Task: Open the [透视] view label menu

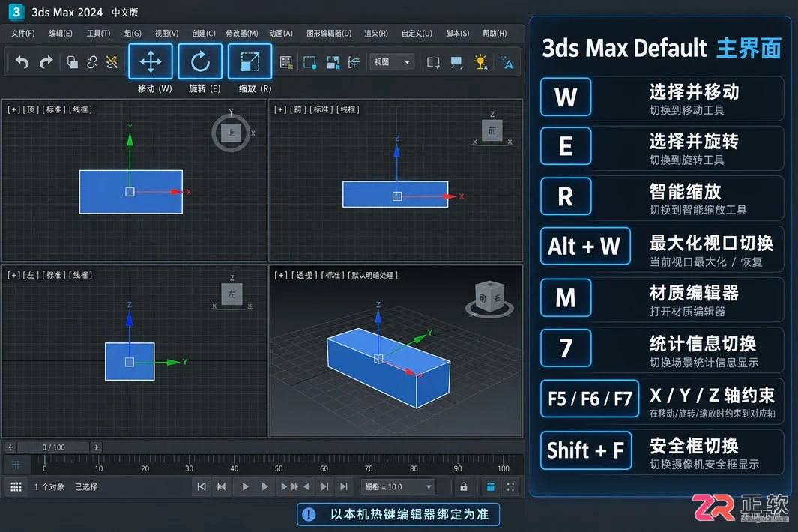Action: coord(304,275)
